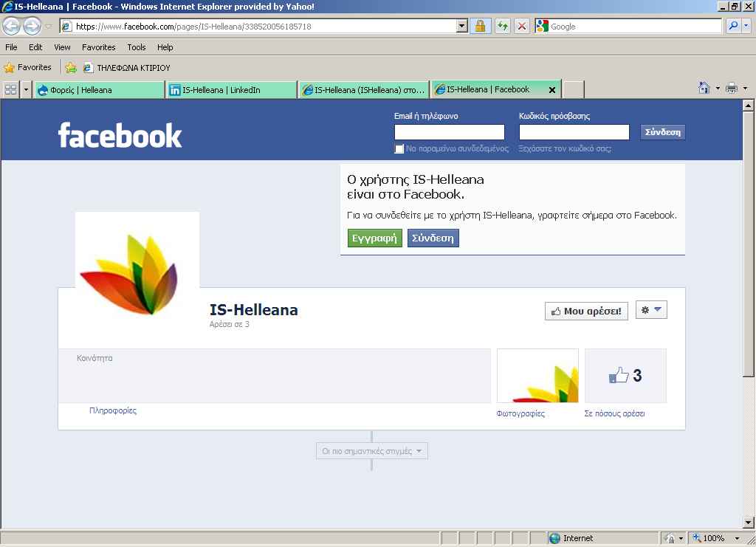Expand the Home button dropdown
756x547 pixels.
coord(718,88)
